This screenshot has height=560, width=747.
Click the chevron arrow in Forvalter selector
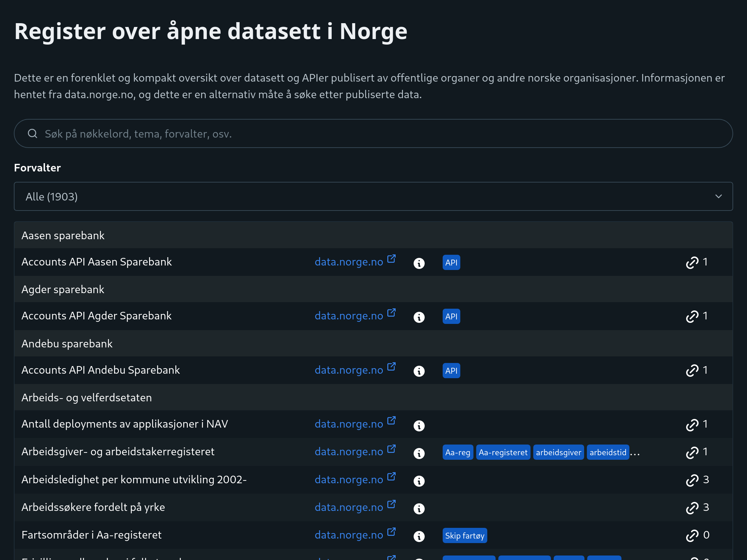click(718, 196)
